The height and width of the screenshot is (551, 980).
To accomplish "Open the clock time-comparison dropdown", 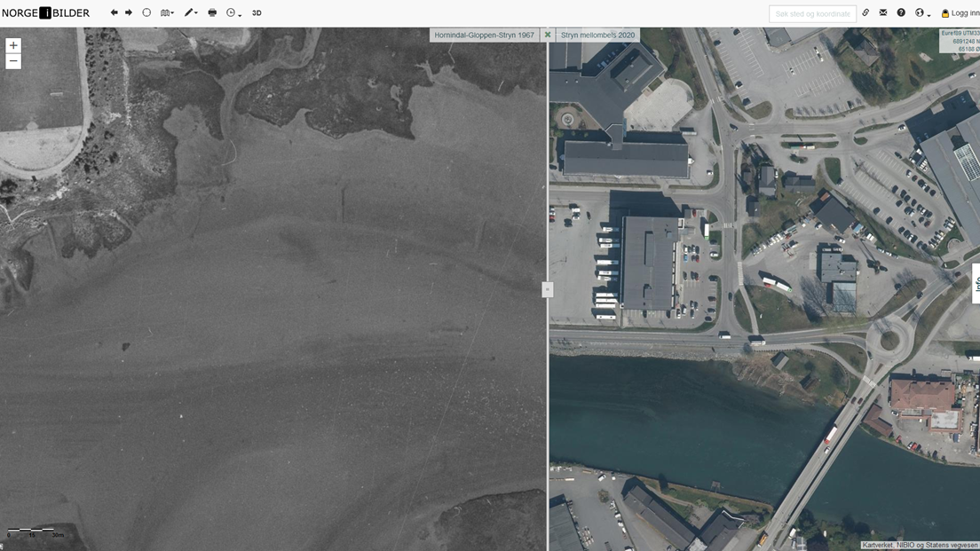I will pyautogui.click(x=233, y=12).
